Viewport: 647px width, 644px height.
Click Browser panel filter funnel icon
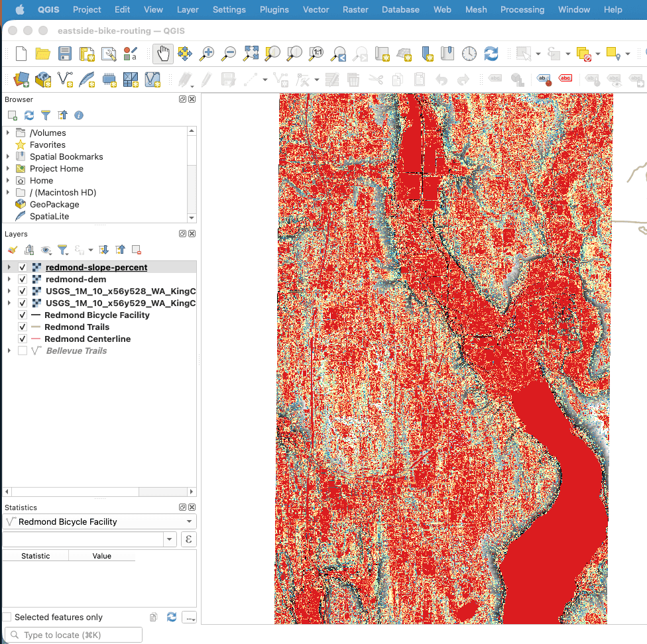point(46,115)
